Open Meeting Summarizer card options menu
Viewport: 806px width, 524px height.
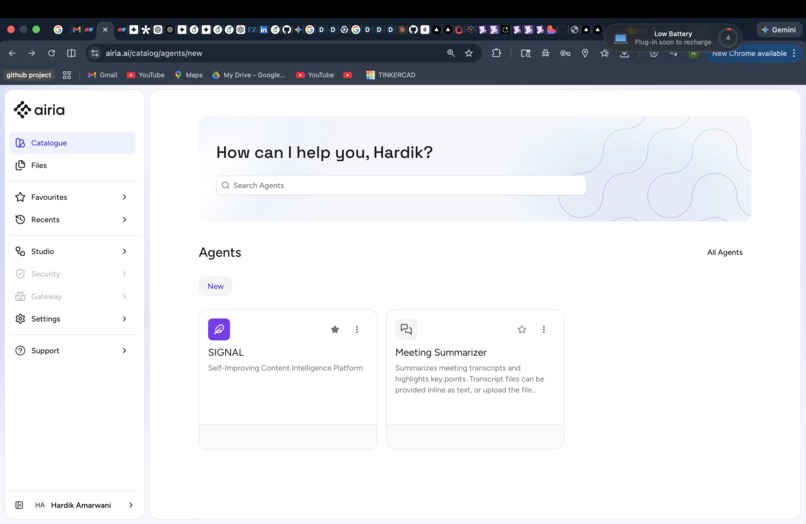(544, 329)
